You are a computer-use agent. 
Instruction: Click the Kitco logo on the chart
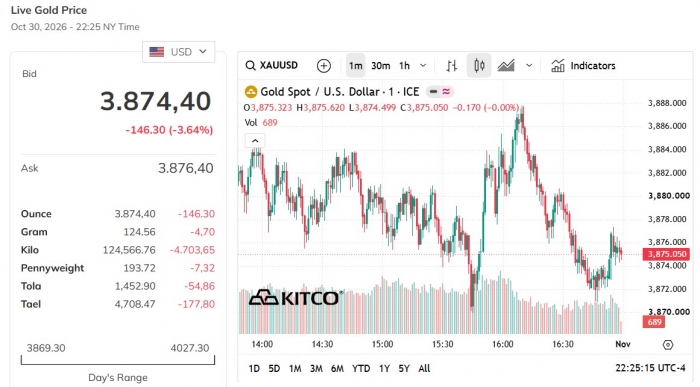296,298
